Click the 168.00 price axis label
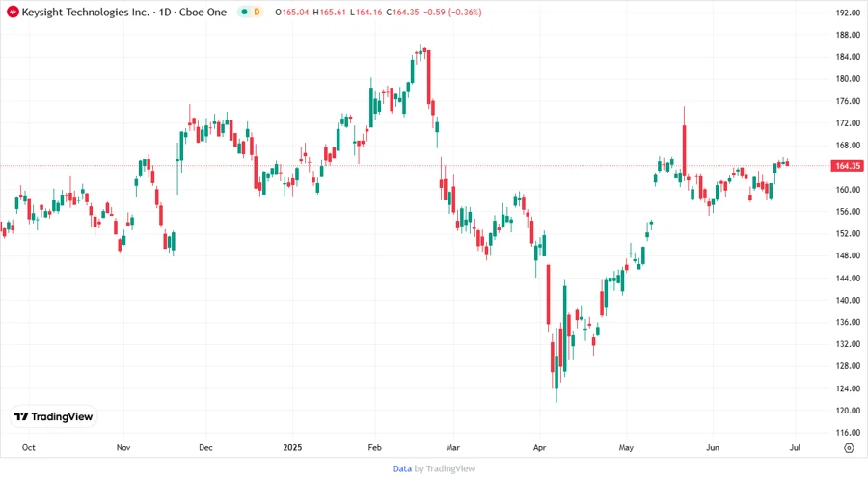The image size is (868, 480). click(x=848, y=146)
